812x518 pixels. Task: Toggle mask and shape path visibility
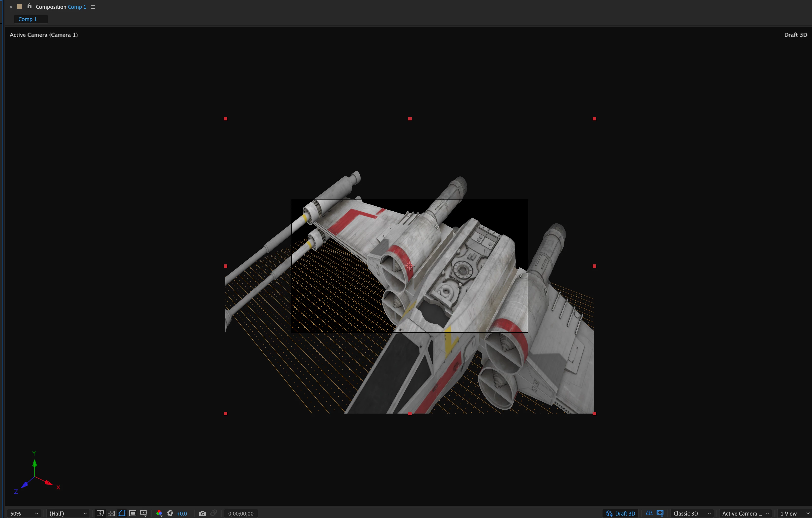click(x=122, y=513)
